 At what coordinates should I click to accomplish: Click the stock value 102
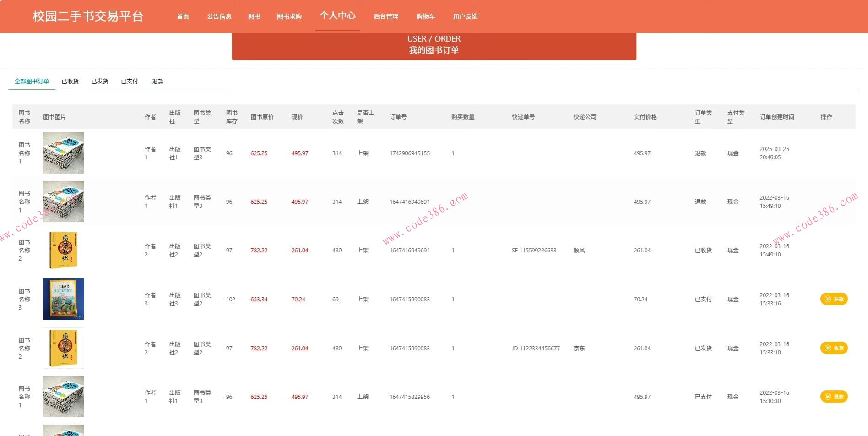click(x=231, y=300)
